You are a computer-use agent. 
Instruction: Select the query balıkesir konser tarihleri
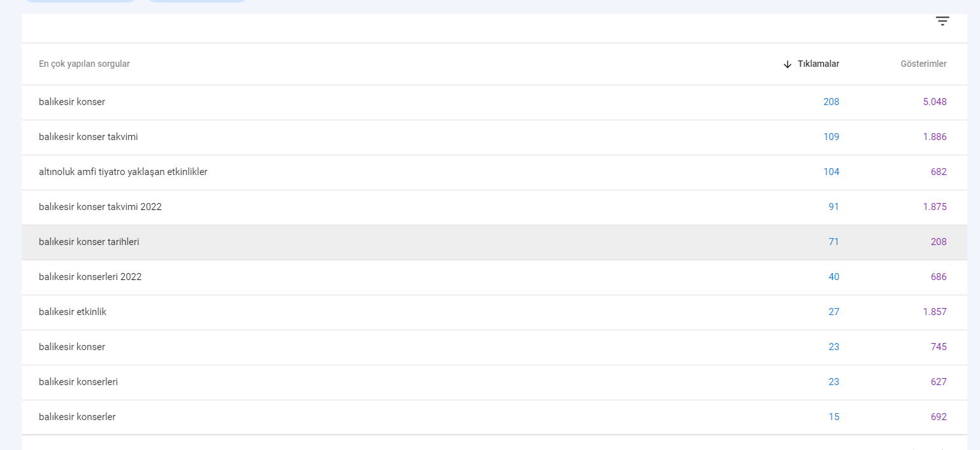coord(494,243)
